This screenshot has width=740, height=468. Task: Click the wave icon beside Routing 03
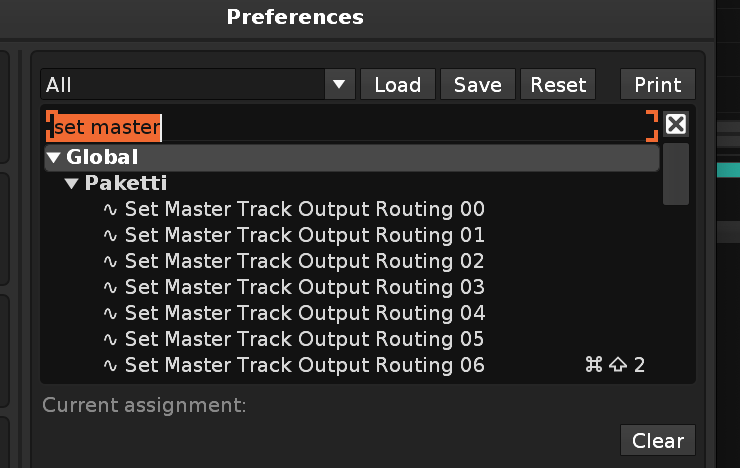point(112,287)
